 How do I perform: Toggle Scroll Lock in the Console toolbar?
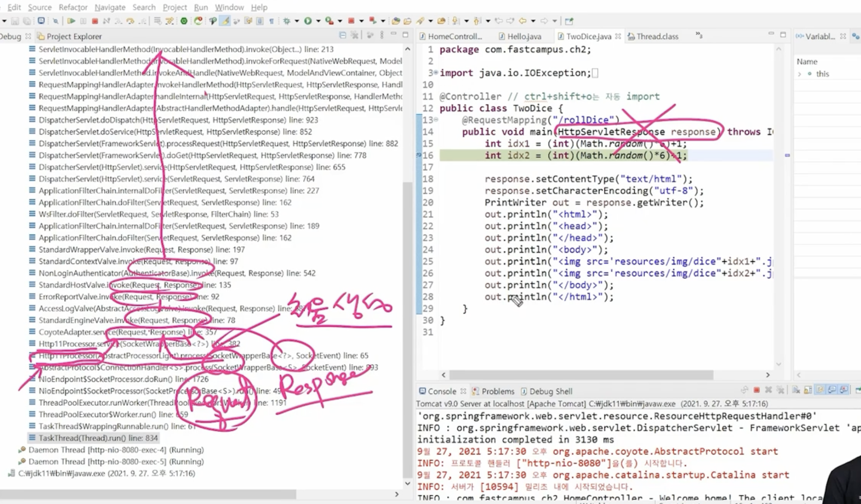[808, 390]
